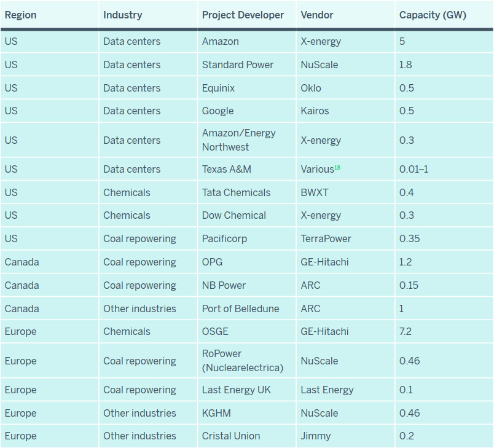
Task: Click the Dow Chemical cell
Action: [x=234, y=215]
